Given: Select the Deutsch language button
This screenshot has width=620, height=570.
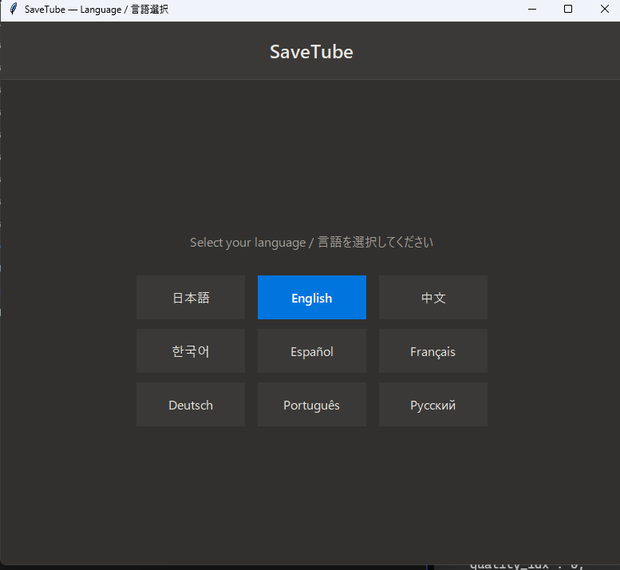Looking at the screenshot, I should (x=191, y=404).
